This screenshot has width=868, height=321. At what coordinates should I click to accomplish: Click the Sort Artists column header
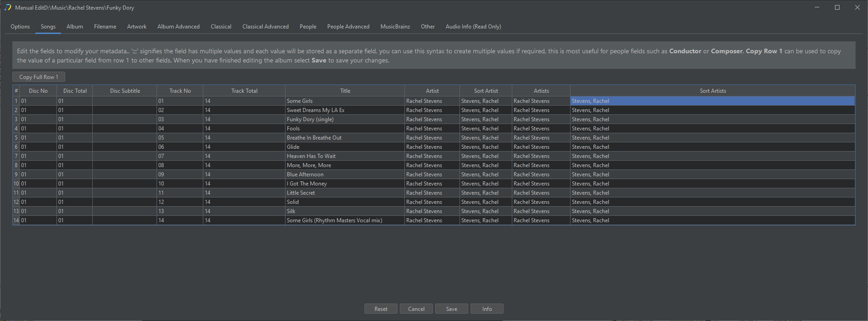coord(712,91)
